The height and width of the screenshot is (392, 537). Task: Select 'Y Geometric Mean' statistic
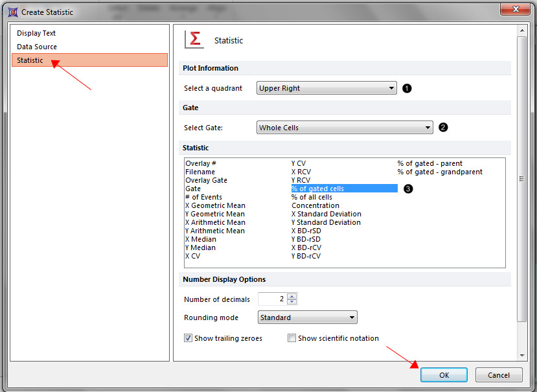214,214
